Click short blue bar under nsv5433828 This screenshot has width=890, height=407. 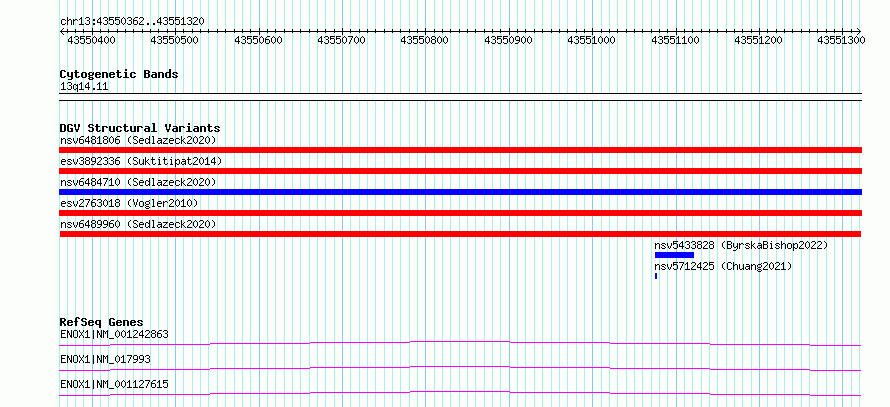point(674,255)
